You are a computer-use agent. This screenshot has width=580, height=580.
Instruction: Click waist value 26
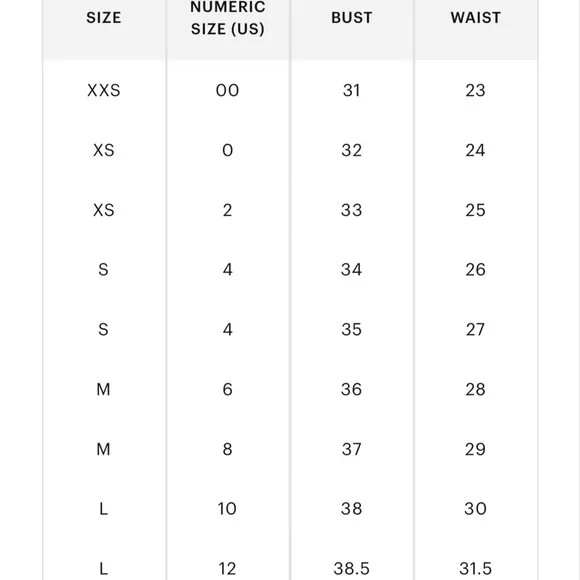[475, 270]
